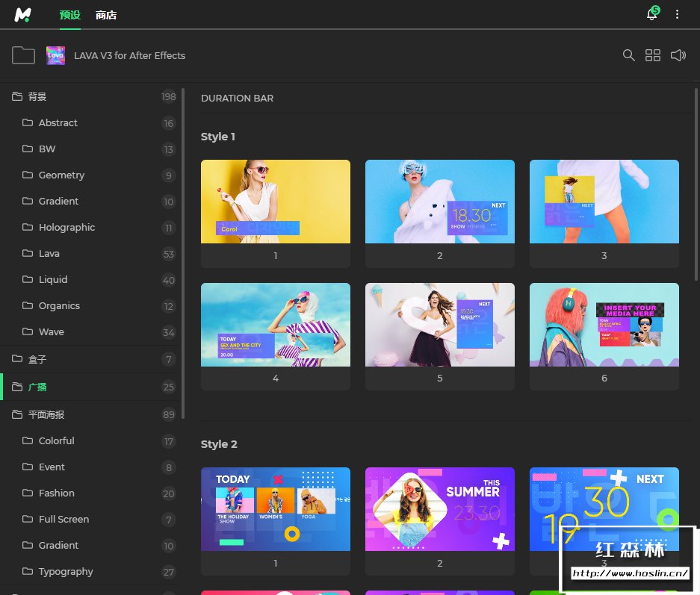Select the Typography subfolder
The width and height of the screenshot is (700, 595).
[x=66, y=571]
